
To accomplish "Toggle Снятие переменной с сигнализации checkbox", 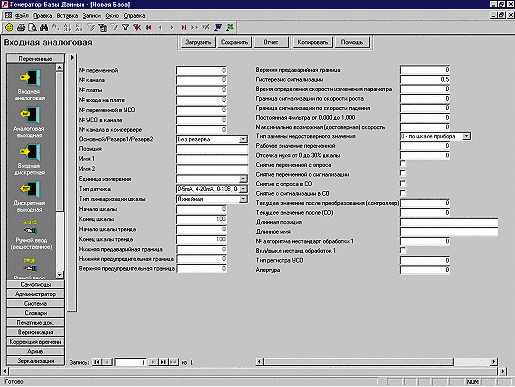I will click(x=403, y=173).
